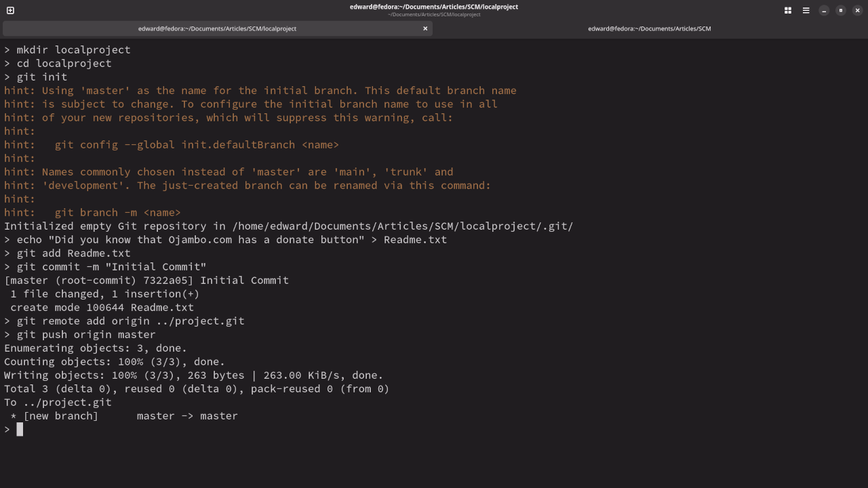Click the git push origin master line
This screenshot has height=488, width=868.
[78, 334]
